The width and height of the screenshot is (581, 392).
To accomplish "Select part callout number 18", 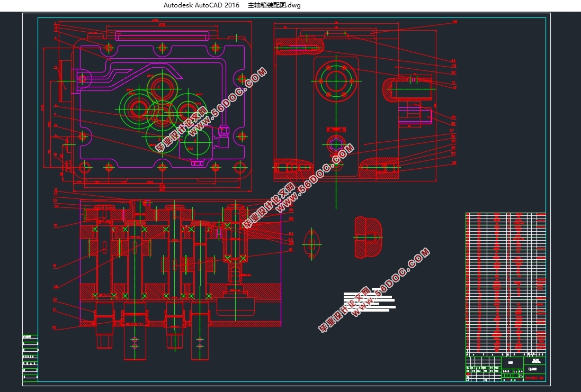I will tap(56, 287).
